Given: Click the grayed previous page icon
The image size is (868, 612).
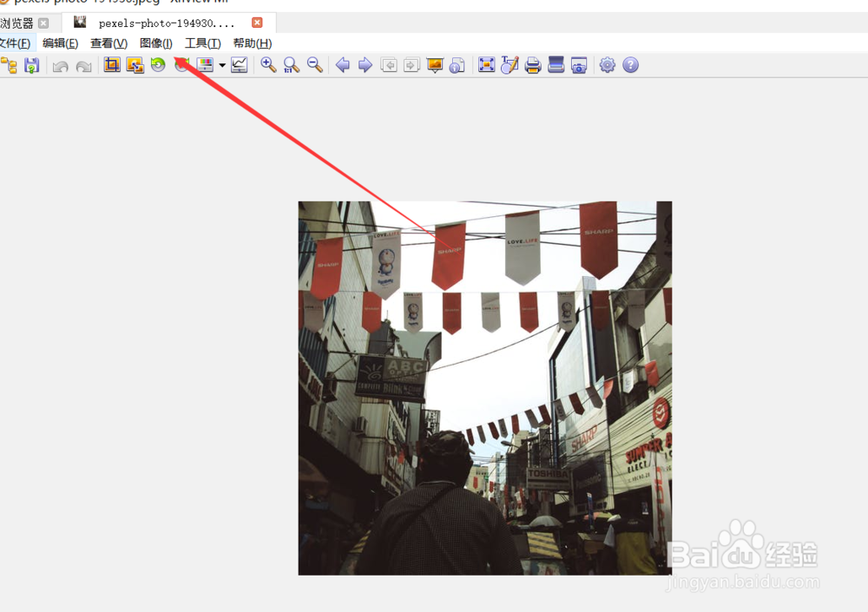Looking at the screenshot, I should tap(389, 65).
